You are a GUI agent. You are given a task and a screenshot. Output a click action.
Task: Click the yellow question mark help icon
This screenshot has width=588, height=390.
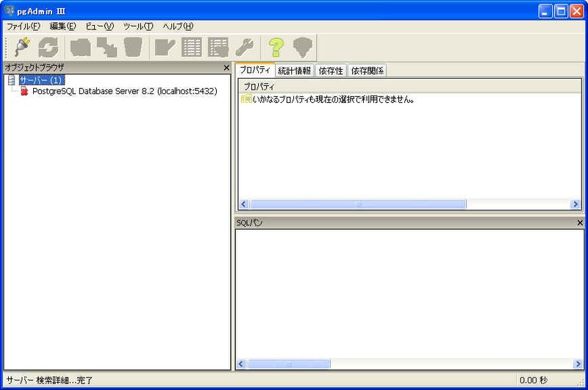click(x=276, y=47)
